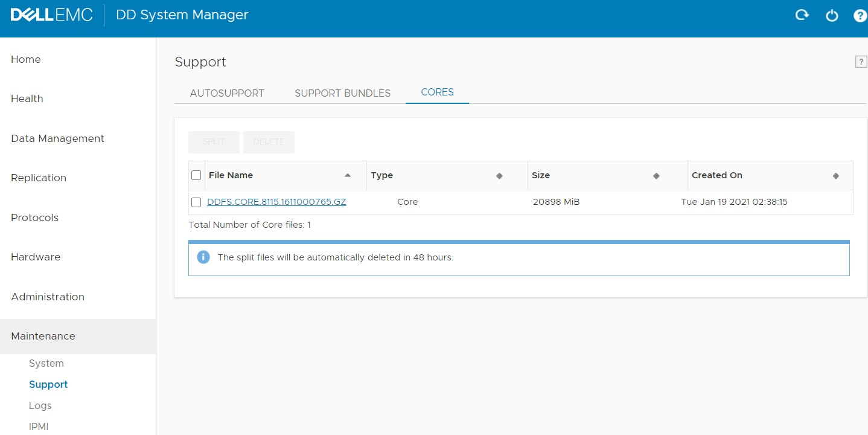Click the power logout icon
Screen dimensions: 868x435
[832, 16]
